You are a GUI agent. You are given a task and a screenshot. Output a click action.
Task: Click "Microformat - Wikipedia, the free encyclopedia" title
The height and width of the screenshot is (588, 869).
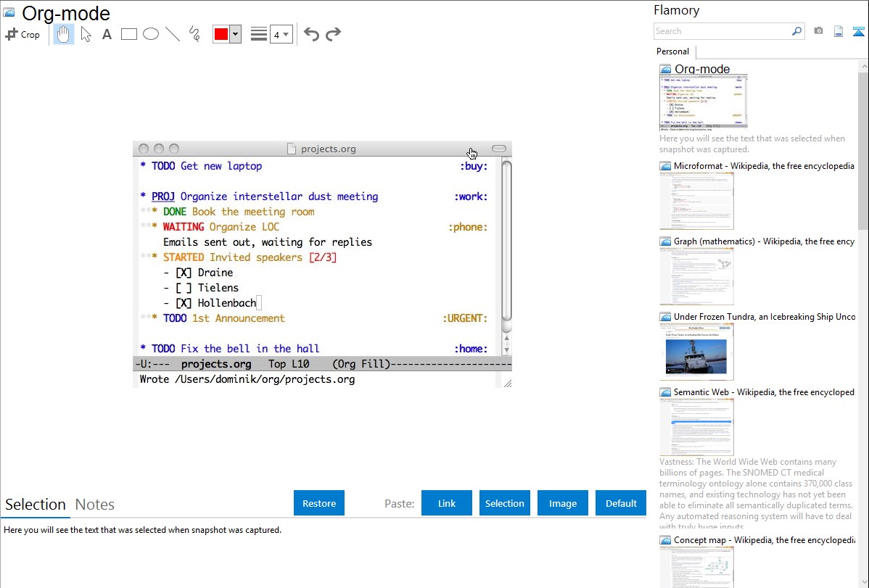point(765,166)
